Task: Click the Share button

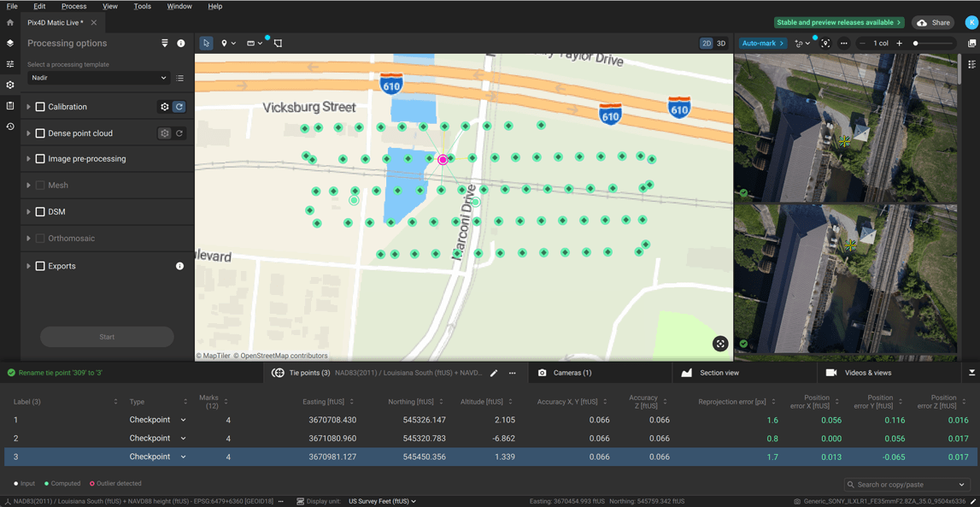Action: pos(933,23)
